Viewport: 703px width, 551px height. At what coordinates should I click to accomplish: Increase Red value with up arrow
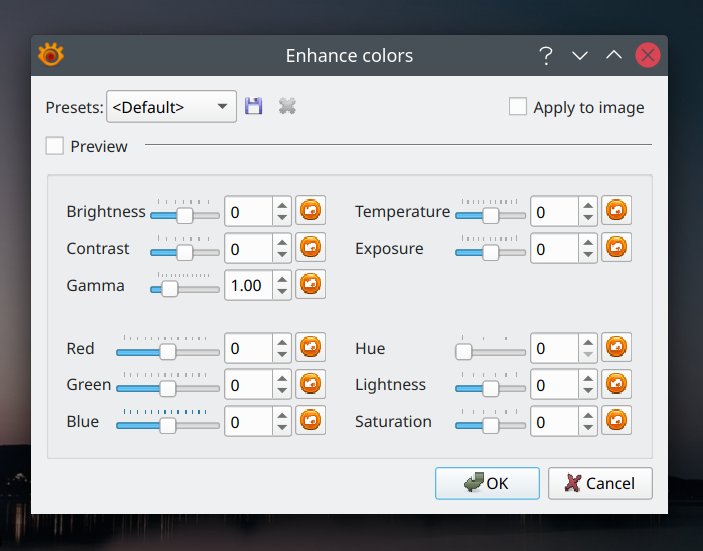tap(283, 342)
